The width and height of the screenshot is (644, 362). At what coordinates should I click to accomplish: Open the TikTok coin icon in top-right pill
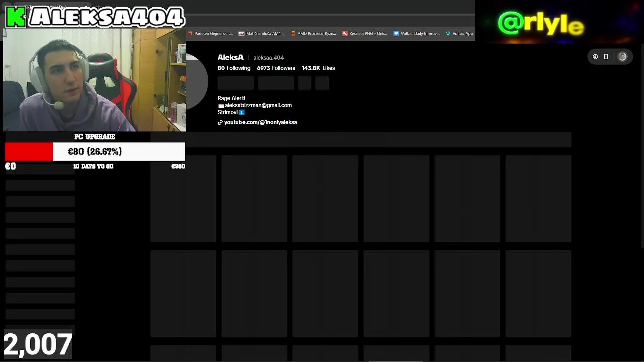pyautogui.click(x=595, y=57)
